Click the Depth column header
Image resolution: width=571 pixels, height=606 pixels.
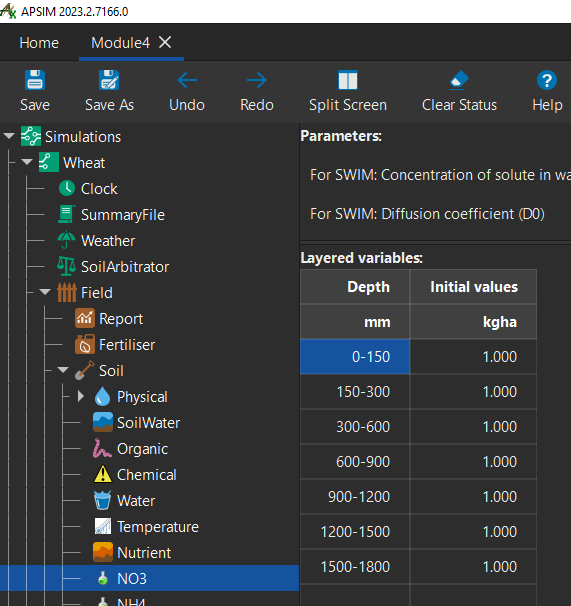coord(355,287)
